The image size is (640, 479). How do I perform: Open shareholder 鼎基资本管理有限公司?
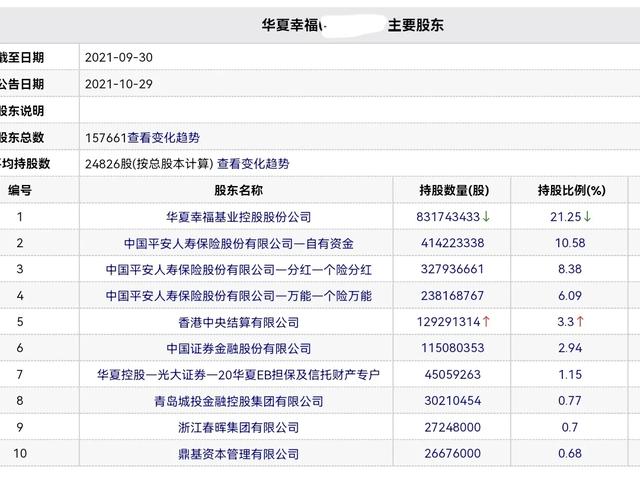(x=238, y=454)
